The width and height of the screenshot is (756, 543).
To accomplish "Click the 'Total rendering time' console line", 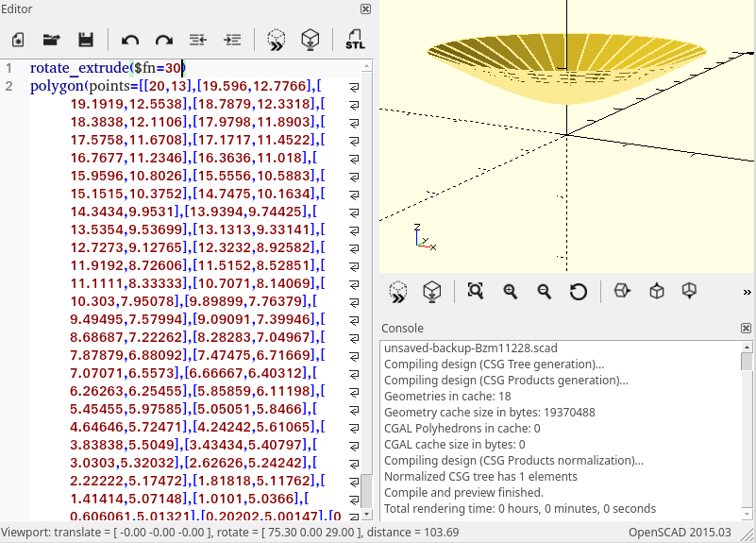I will (520, 509).
